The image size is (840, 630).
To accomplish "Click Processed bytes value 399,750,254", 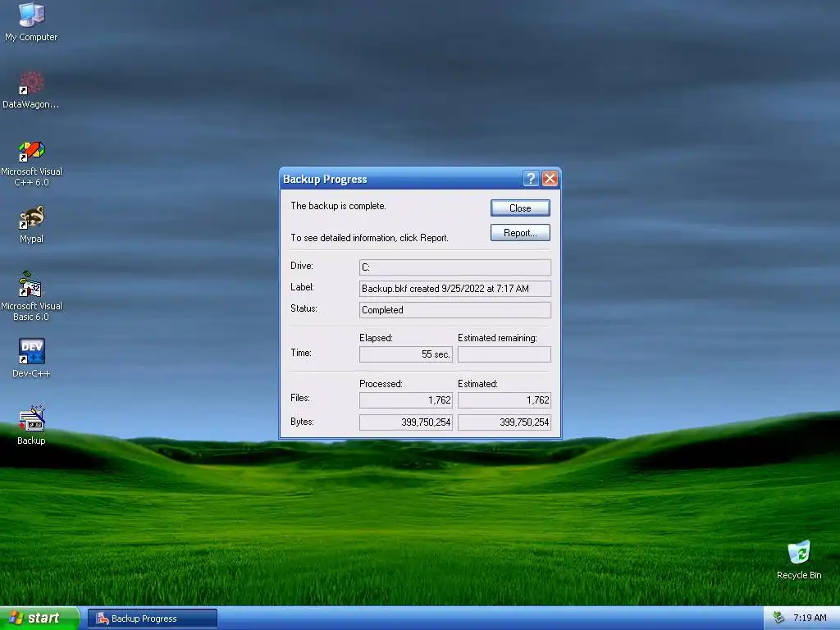I will 406,422.
